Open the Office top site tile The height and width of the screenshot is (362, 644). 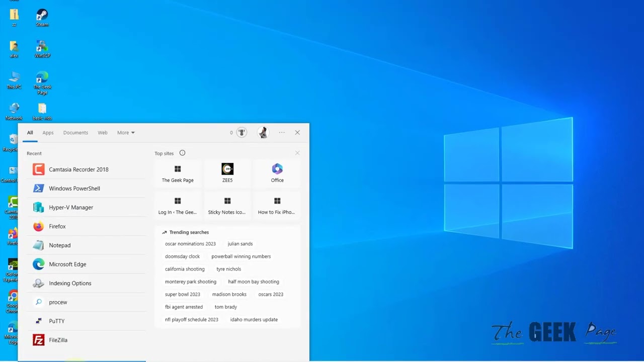[277, 173]
